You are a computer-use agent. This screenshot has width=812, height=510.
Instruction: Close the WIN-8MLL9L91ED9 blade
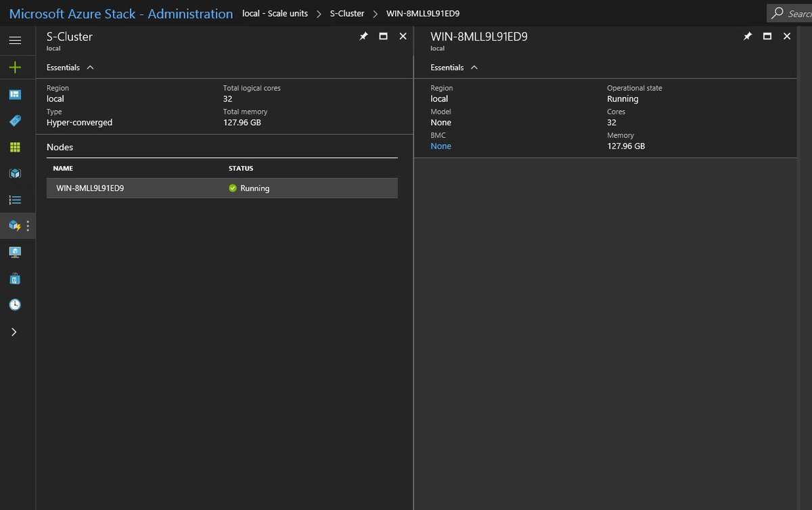pos(787,37)
